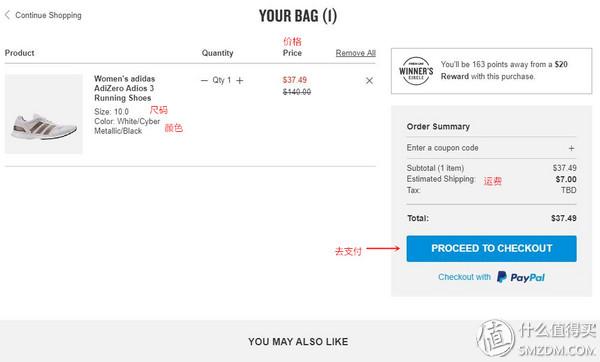Click the back chevron beside Continue Shopping
This screenshot has height=362, width=600.
(x=7, y=15)
